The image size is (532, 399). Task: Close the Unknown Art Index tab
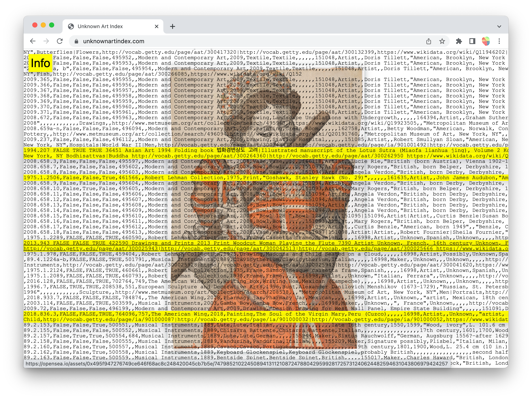[157, 26]
